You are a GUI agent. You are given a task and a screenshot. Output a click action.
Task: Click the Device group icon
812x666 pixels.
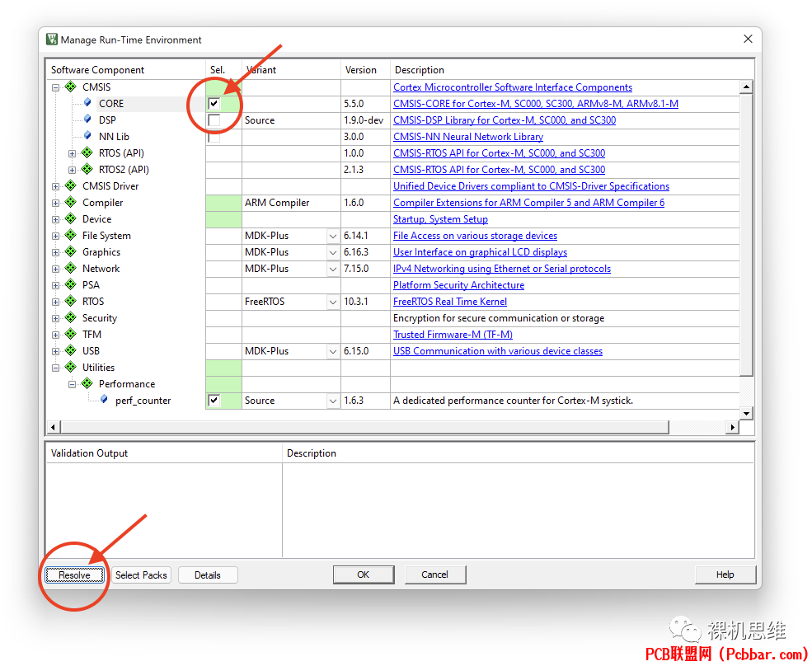[71, 219]
